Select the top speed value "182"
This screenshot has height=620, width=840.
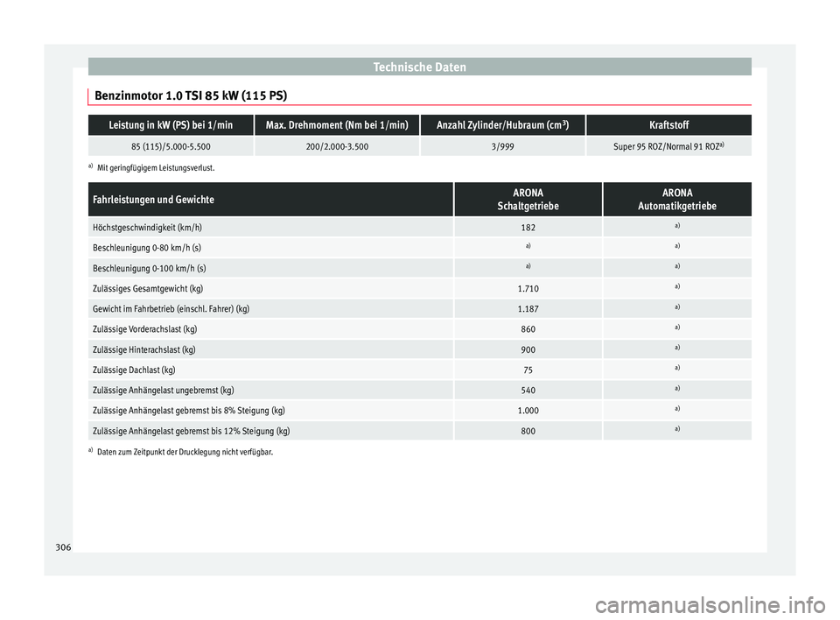(528, 228)
